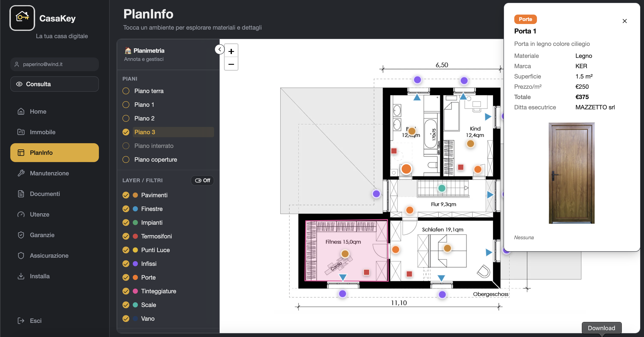Click the Kind room door marker
This screenshot has width=644, height=337.
click(x=478, y=169)
